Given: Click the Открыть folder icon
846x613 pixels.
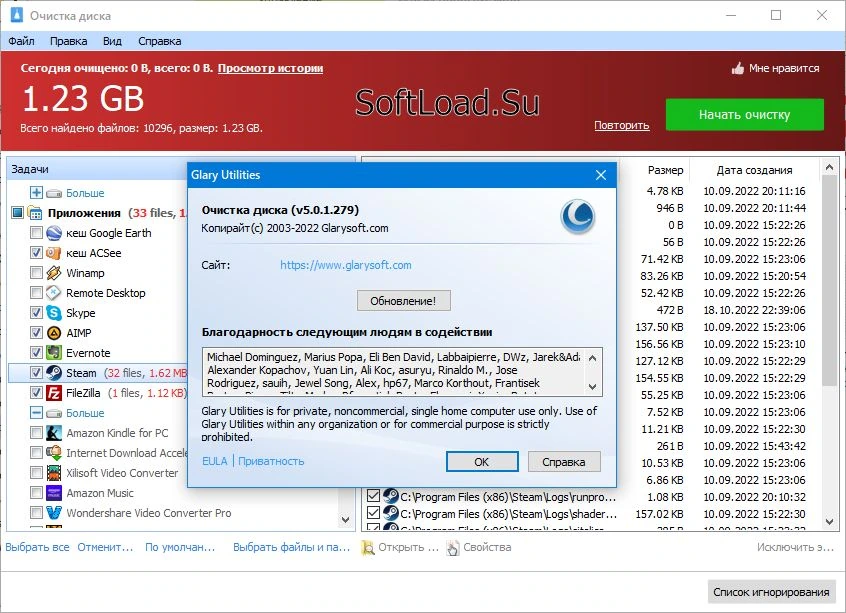Looking at the screenshot, I should point(368,547).
